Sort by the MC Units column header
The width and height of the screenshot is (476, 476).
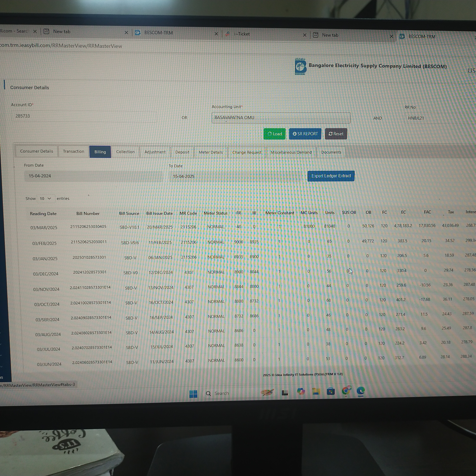[309, 213]
